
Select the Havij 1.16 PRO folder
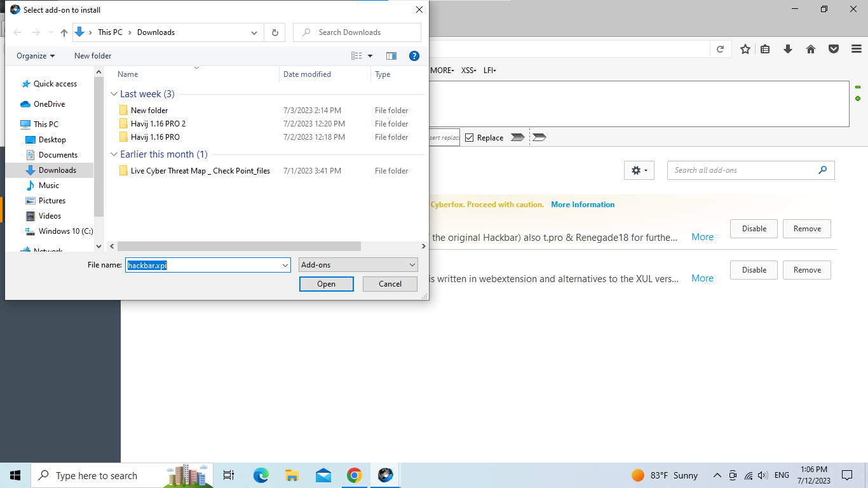[155, 137]
